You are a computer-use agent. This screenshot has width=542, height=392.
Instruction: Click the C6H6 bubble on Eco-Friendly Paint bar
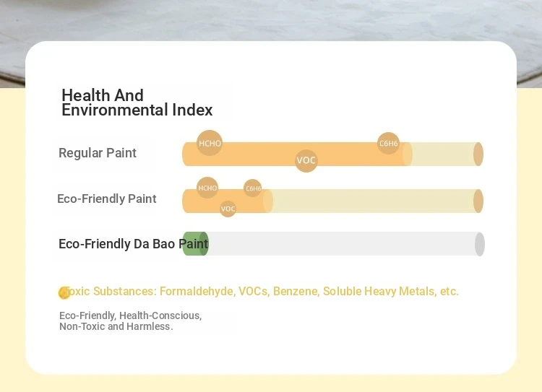253,188
